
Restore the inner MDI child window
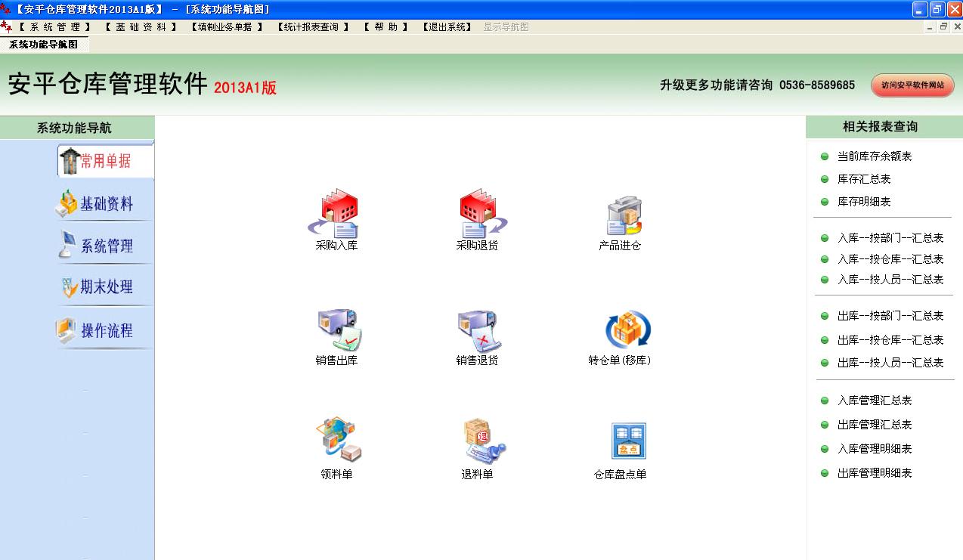943,27
